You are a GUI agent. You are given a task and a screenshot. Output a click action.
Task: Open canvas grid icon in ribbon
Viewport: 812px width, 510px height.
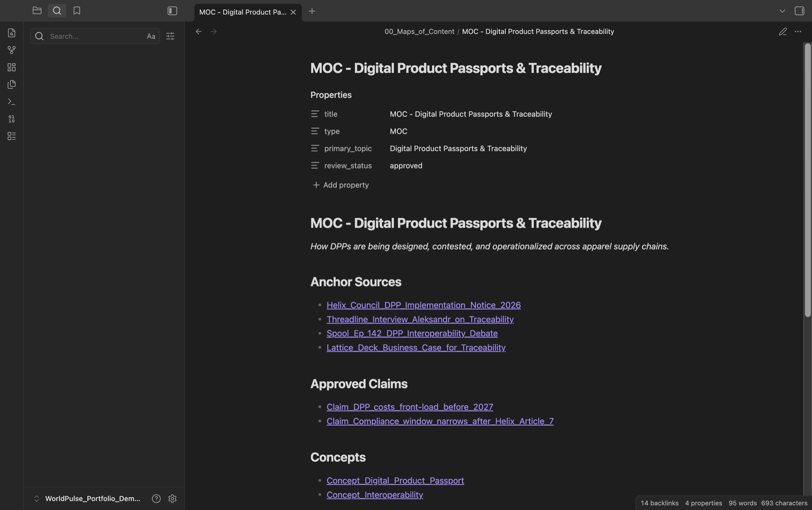(11, 67)
